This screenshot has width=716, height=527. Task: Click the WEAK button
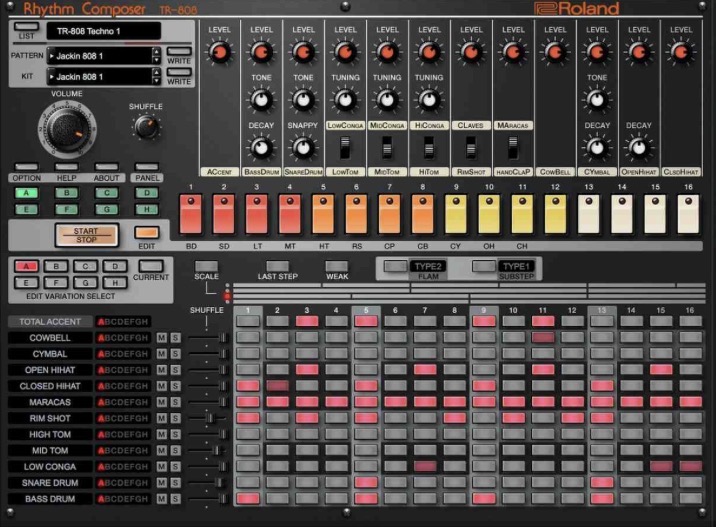click(x=337, y=266)
